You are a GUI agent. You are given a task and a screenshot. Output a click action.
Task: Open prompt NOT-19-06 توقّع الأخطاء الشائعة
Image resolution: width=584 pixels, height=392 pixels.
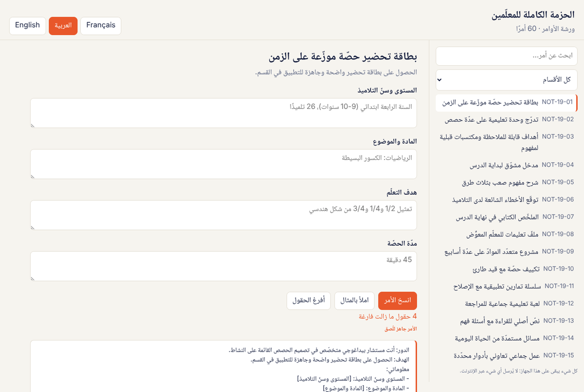tap(506, 199)
